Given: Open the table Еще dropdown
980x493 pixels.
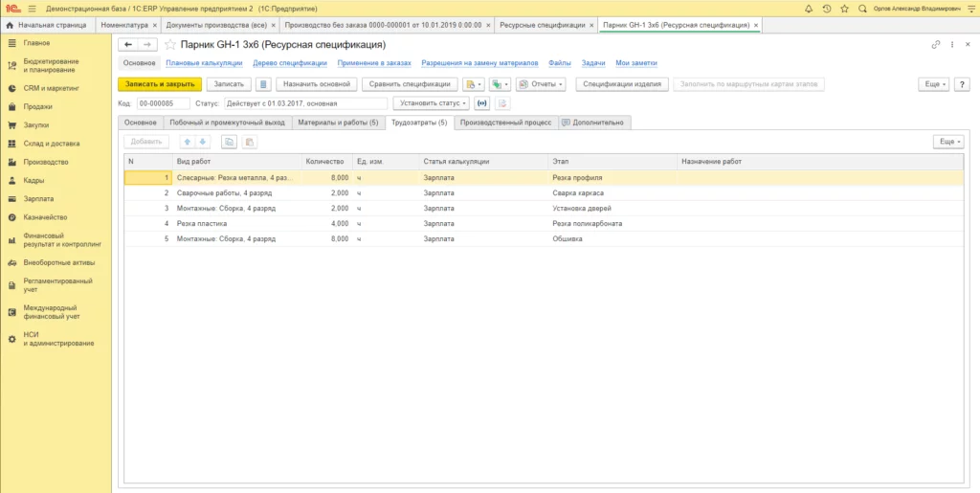Looking at the screenshot, I should tap(947, 142).
